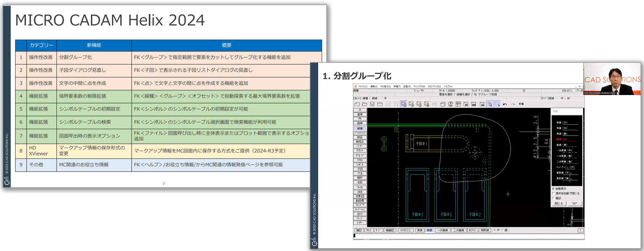The width and height of the screenshot is (644, 251).
Task: Click the Redo arrow icon
Action: click(x=513, y=104)
